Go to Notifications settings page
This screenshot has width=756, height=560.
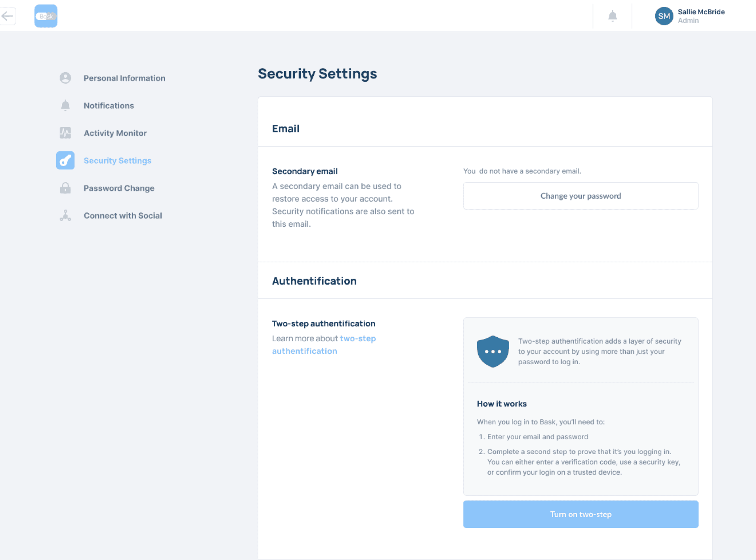coord(109,106)
